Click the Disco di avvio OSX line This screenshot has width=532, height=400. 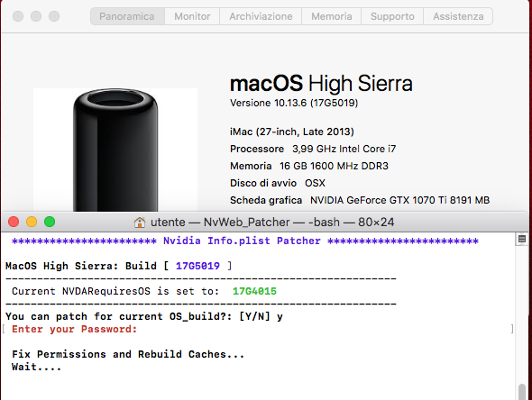pos(278,183)
